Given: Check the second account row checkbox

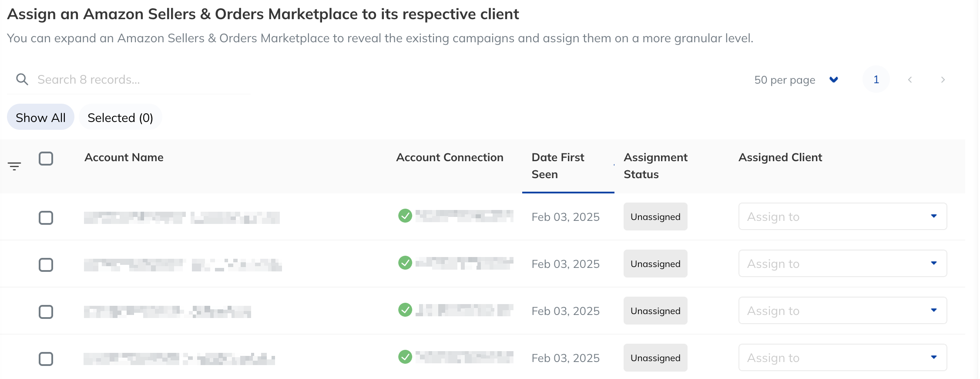Looking at the screenshot, I should (46, 264).
